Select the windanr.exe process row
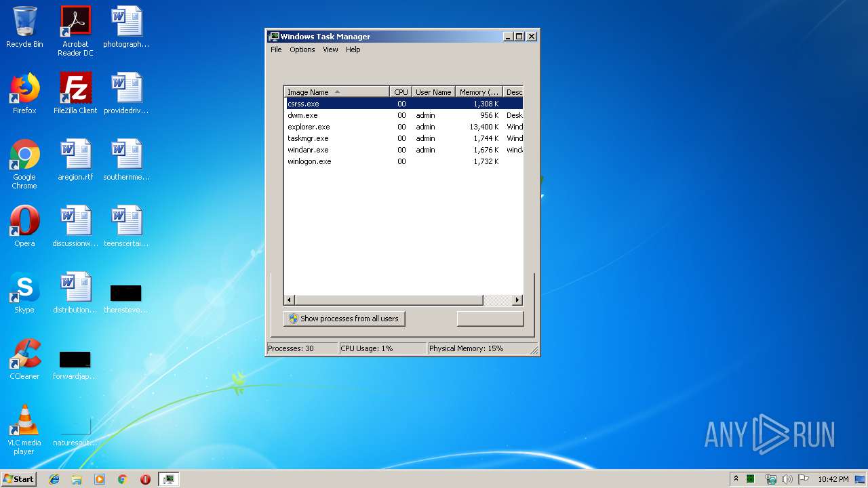 pos(403,150)
